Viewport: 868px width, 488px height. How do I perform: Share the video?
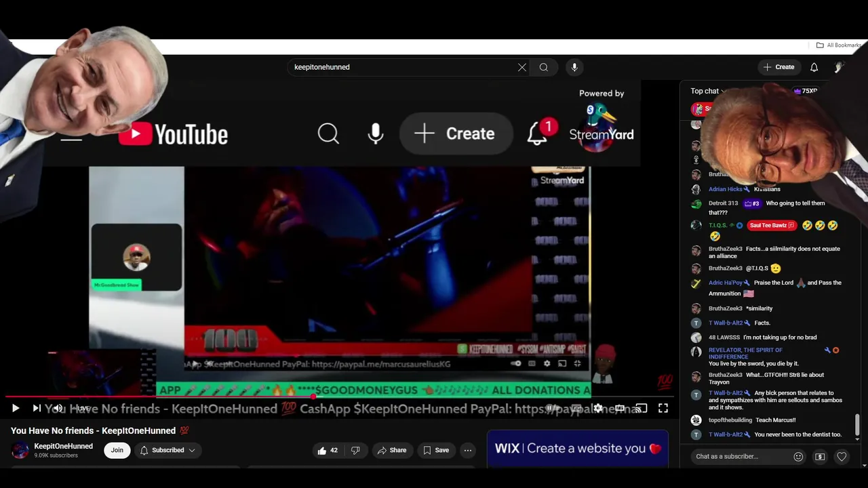392,450
